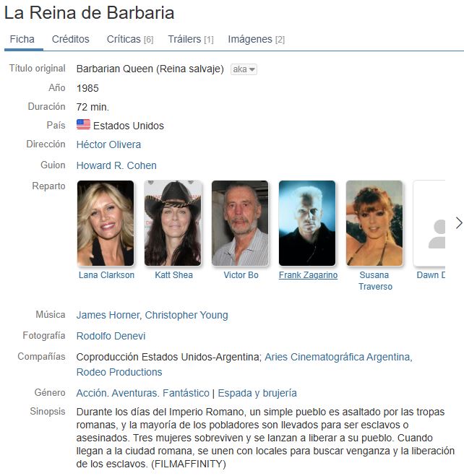Browse the Espada y brujería genre
Viewport: 464px width, 476px height.
[x=257, y=393]
